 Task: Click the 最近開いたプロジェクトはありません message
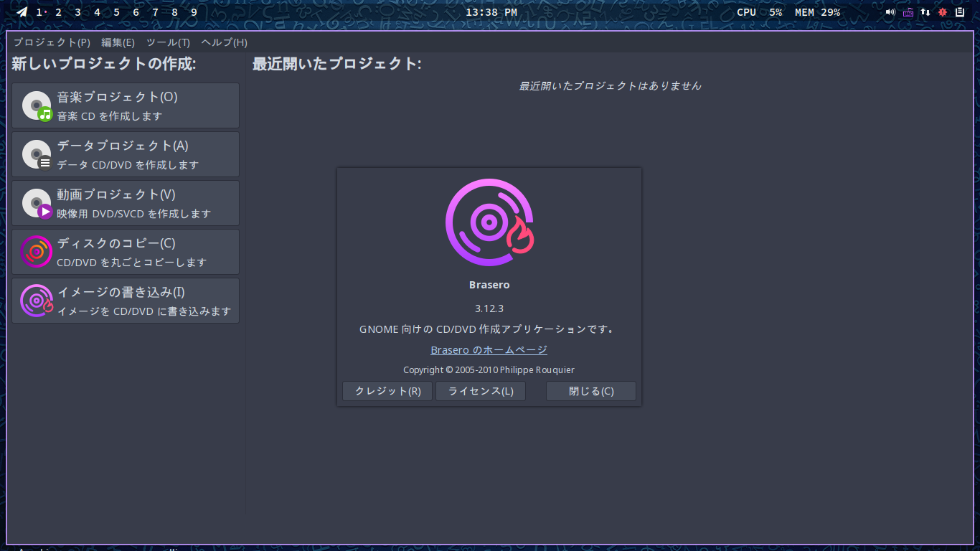[610, 85]
